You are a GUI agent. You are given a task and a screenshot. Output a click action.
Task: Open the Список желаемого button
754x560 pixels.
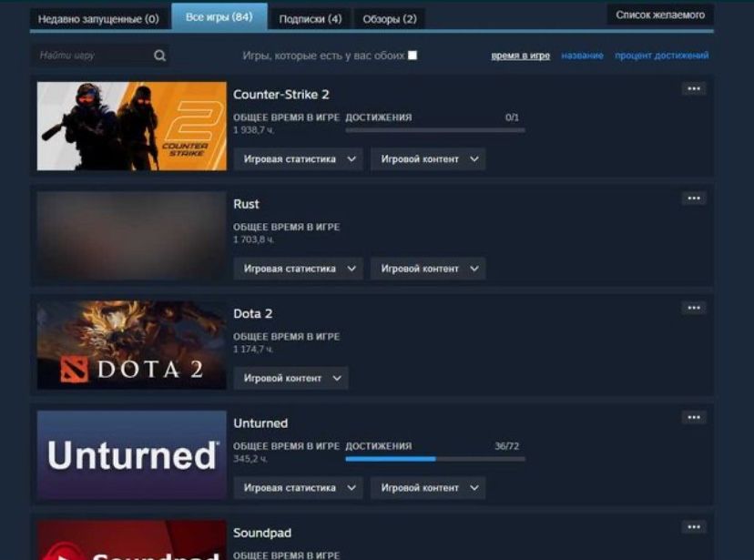[x=660, y=15]
